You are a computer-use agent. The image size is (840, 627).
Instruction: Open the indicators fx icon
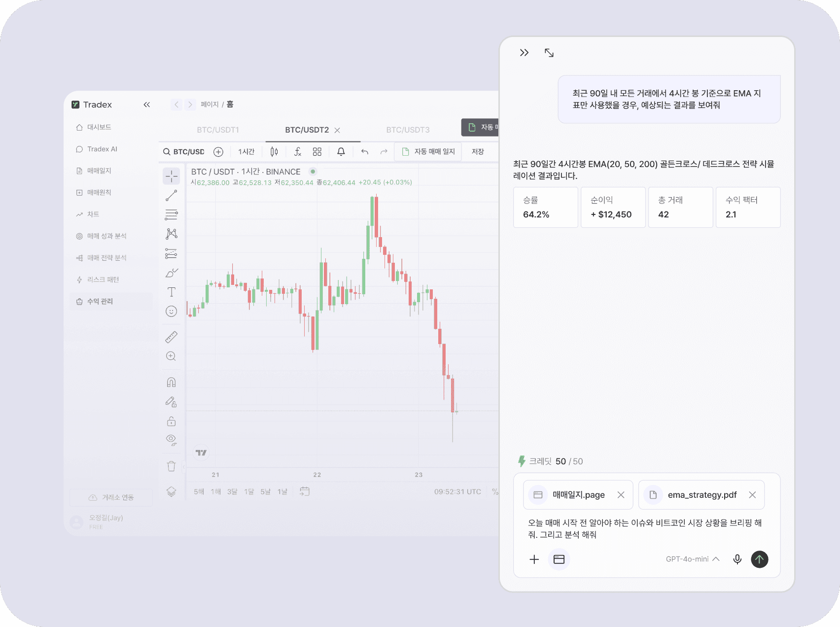point(297,151)
